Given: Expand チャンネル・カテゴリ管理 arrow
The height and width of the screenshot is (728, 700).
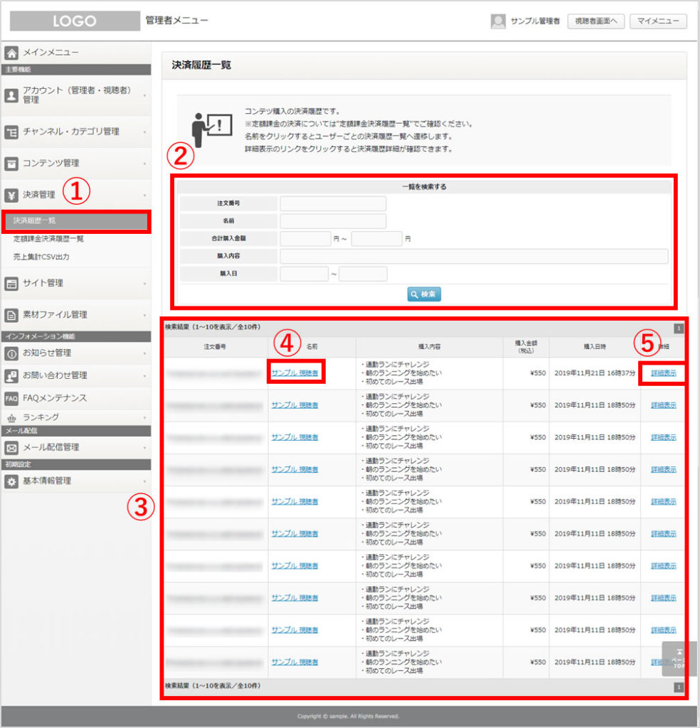Looking at the screenshot, I should click(x=145, y=132).
